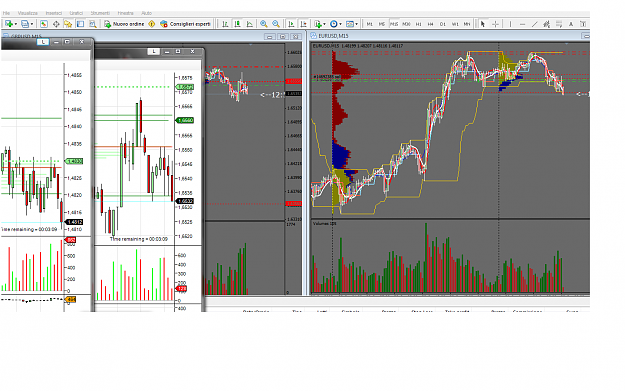This screenshot has height=391, width=625.
Task: Select the M30 timeframe
Action: click(x=406, y=24)
